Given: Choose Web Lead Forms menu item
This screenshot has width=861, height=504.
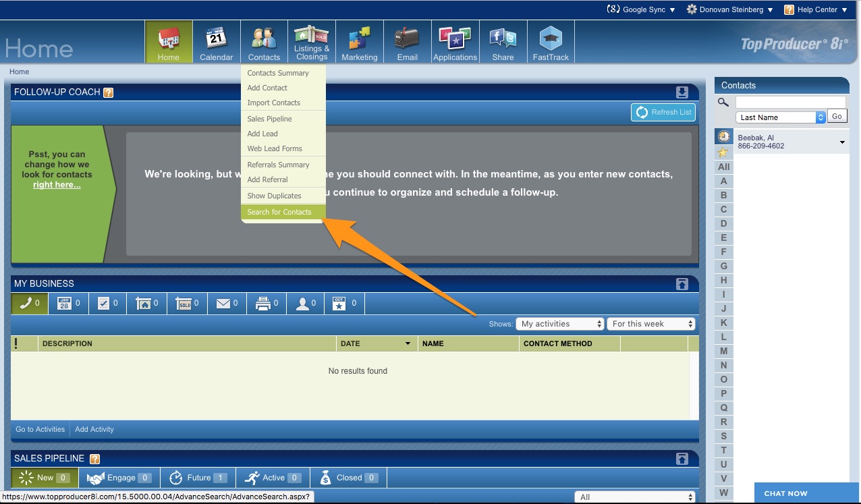Looking at the screenshot, I should pos(275,148).
